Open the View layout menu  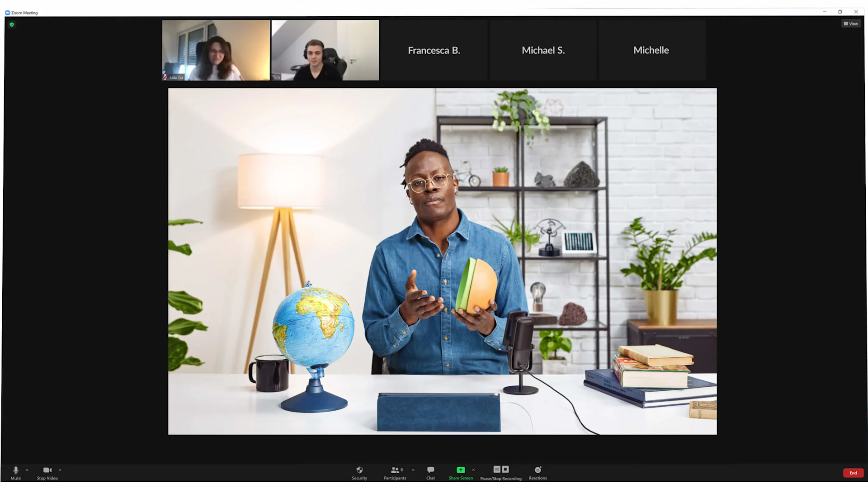click(x=851, y=24)
